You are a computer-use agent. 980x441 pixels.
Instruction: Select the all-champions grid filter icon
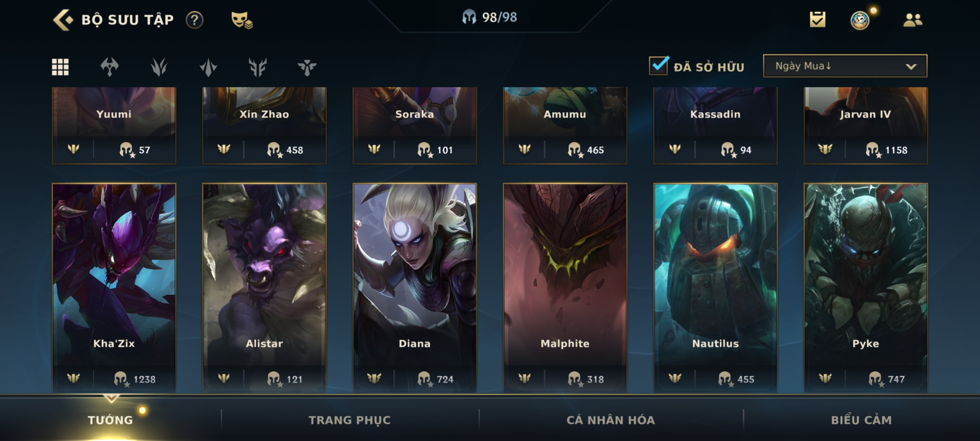pyautogui.click(x=60, y=67)
